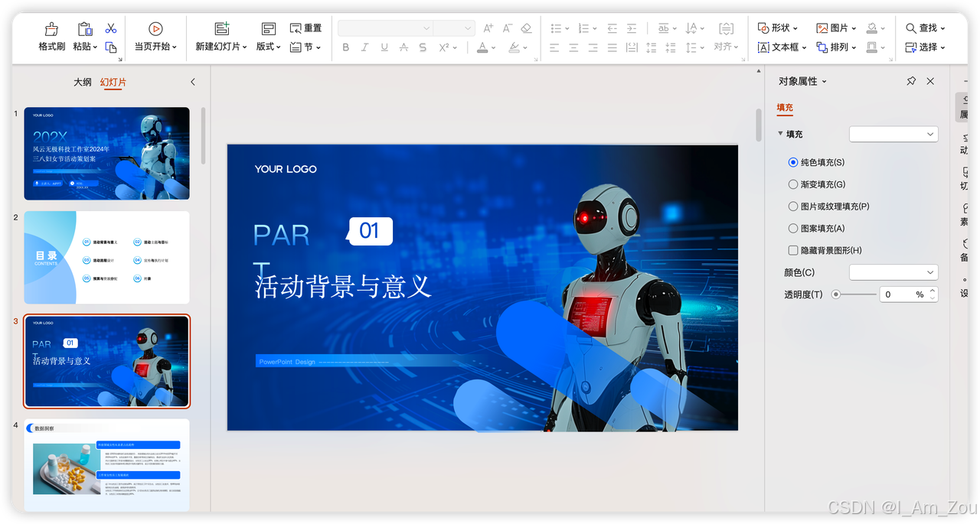Select the Fill (填充) tab in properties
The image size is (980, 524).
coord(785,108)
